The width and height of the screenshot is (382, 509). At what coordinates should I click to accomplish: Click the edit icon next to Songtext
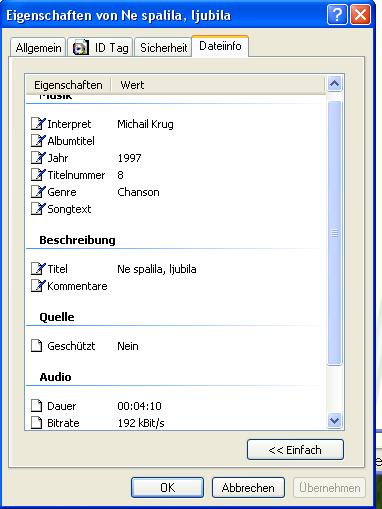[x=38, y=209]
